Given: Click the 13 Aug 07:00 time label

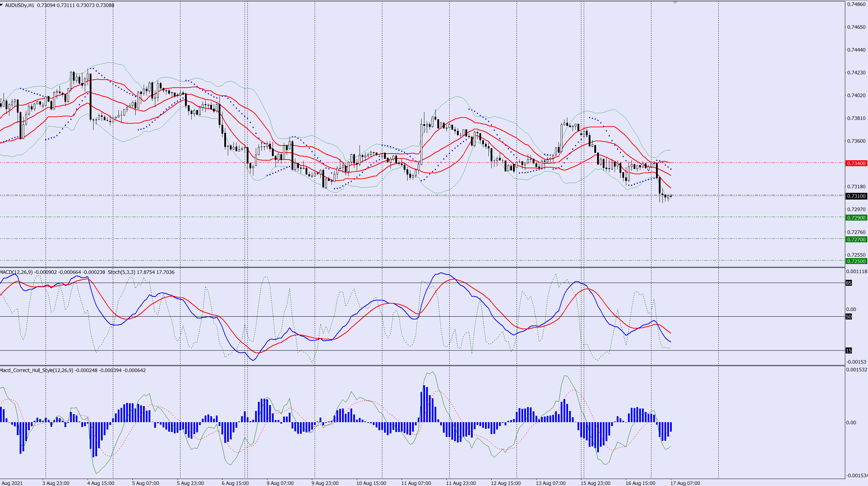Looking at the screenshot, I should (551, 483).
